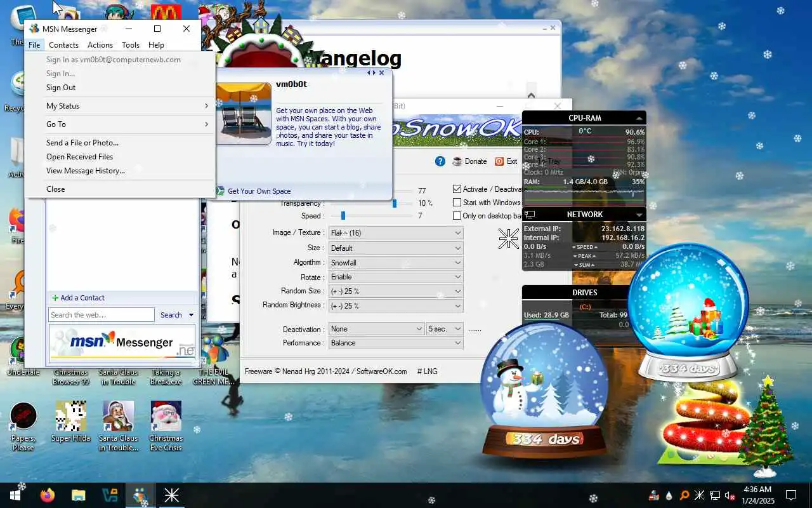Enable Only on desktop background checkbox
Image resolution: width=812 pixels, height=508 pixels.
pos(457,216)
